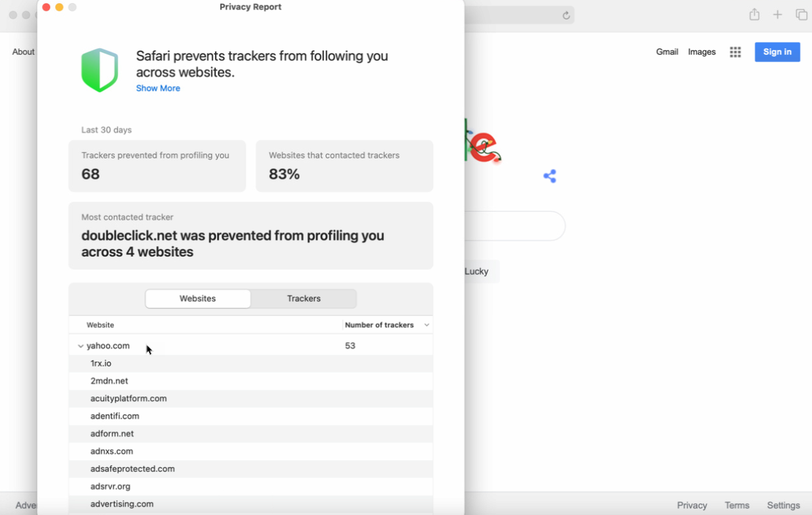
Task: Select the Websites tab
Action: [198, 299]
